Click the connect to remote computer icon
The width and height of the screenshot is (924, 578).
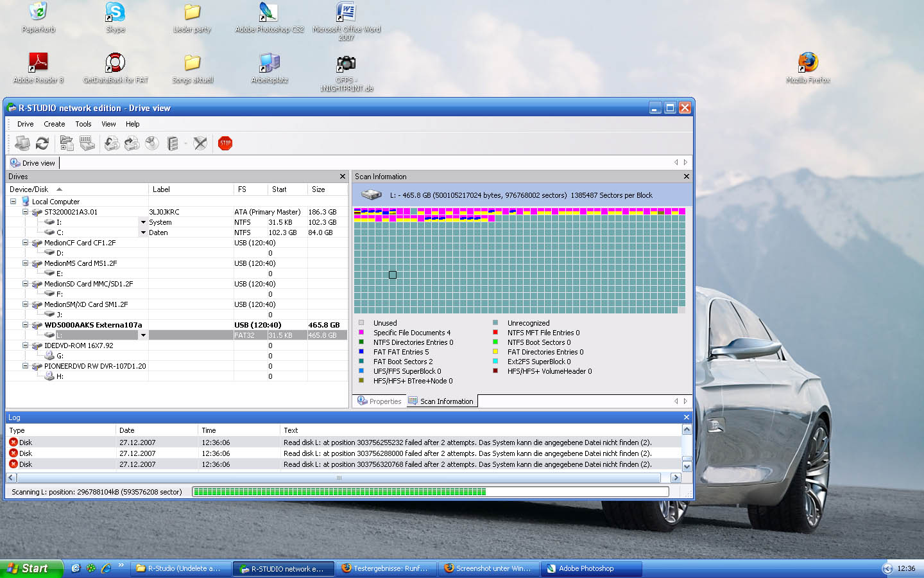(22, 143)
